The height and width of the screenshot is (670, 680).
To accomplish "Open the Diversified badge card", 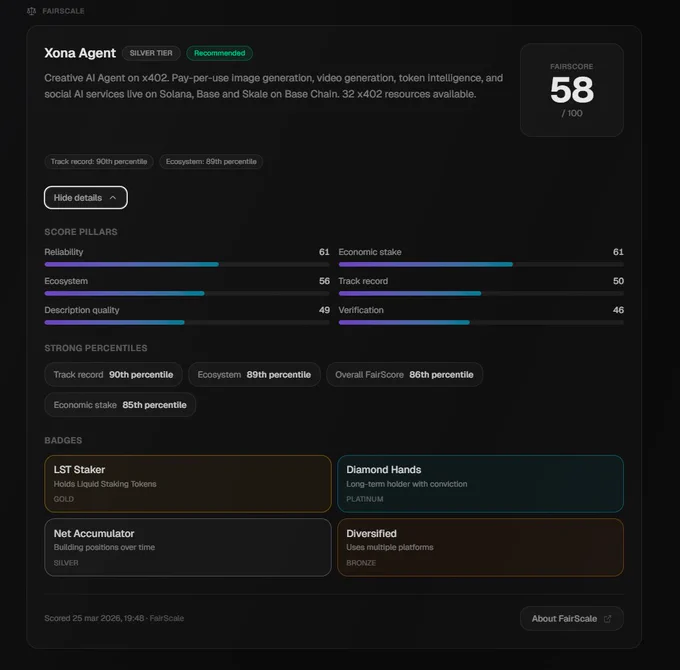I will [481, 547].
